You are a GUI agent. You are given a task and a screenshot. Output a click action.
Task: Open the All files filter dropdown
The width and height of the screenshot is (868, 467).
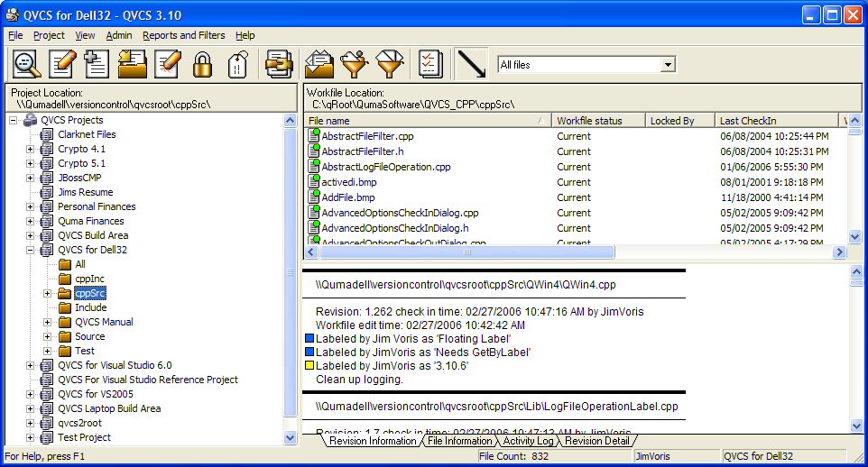(x=669, y=65)
